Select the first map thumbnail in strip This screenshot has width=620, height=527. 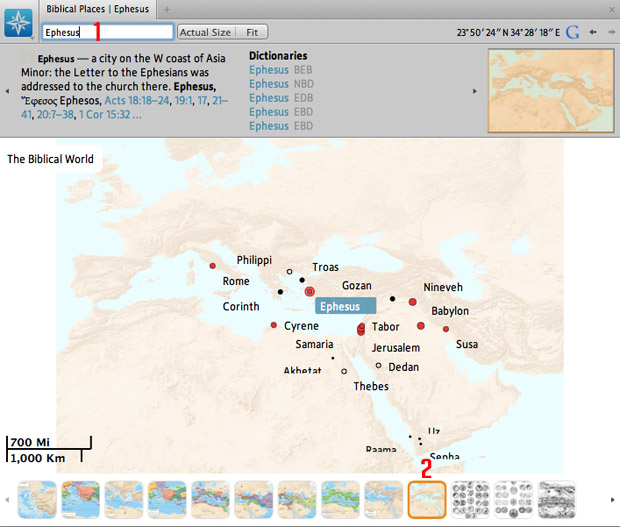[x=38, y=498]
